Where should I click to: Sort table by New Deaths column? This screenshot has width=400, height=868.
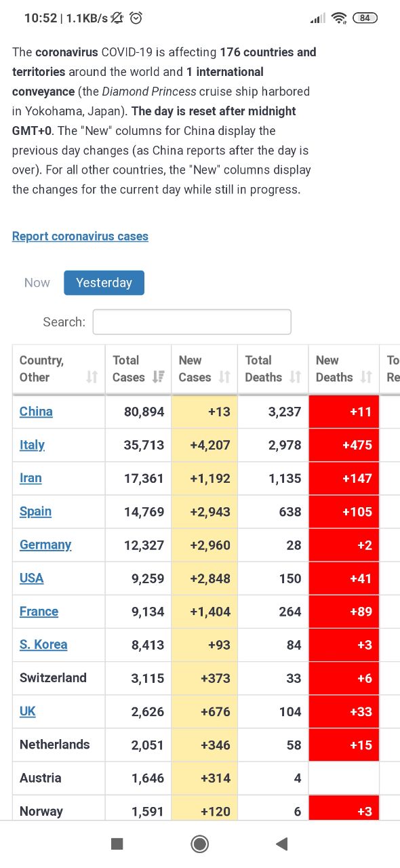pos(344,369)
